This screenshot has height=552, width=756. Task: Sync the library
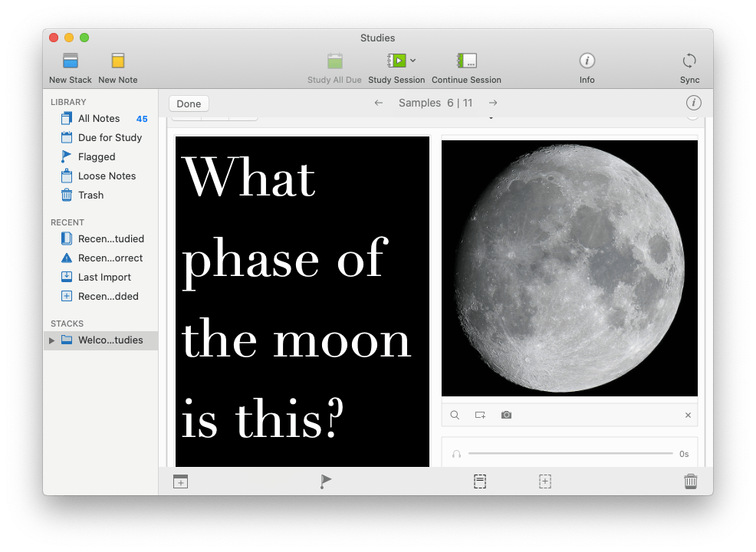[x=689, y=61]
